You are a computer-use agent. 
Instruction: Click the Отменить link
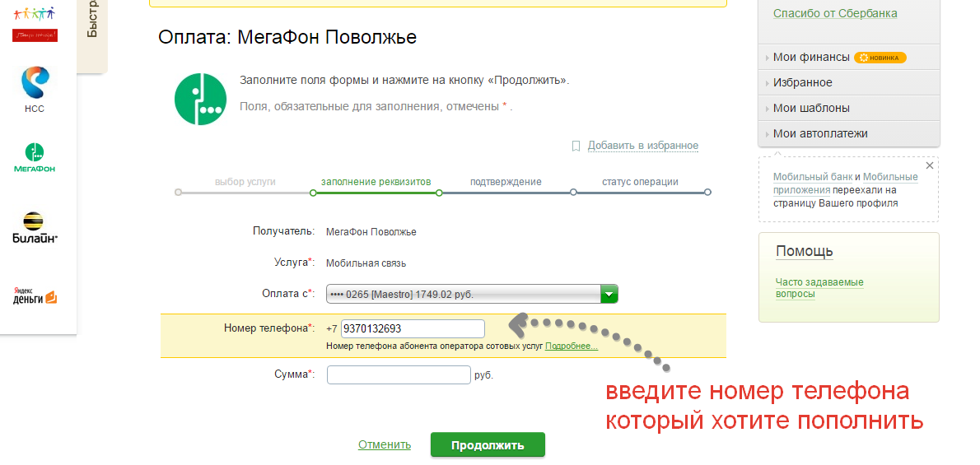(385, 444)
